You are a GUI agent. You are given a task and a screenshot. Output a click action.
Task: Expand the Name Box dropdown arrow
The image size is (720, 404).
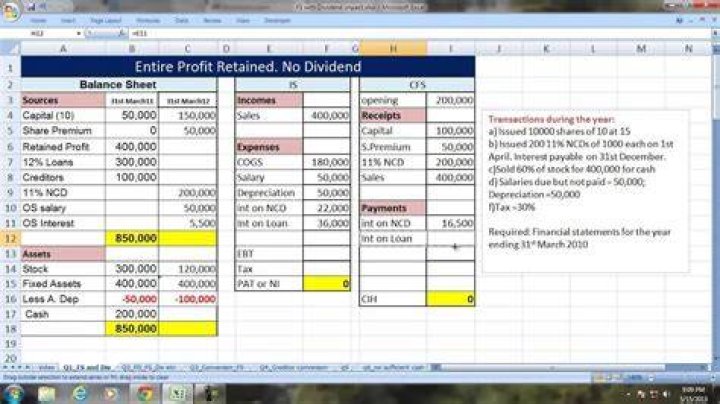coord(79,34)
